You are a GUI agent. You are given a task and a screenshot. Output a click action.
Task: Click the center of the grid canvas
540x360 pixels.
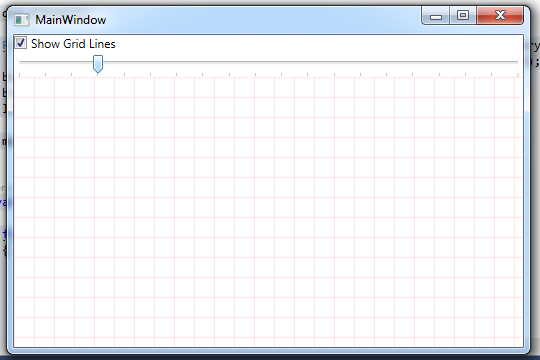[x=269, y=212]
